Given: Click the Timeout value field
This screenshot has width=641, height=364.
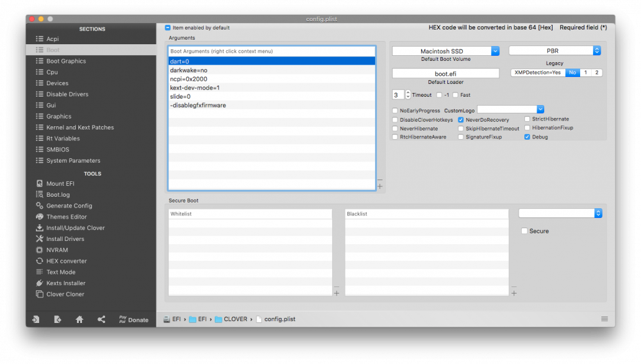Looking at the screenshot, I should click(x=398, y=95).
